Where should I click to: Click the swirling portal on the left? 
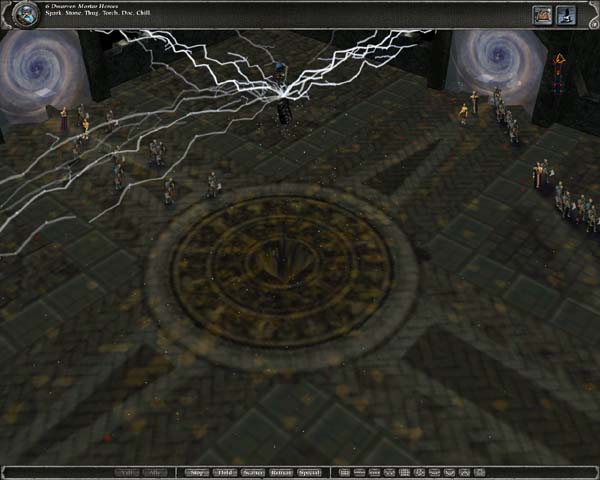(38, 73)
